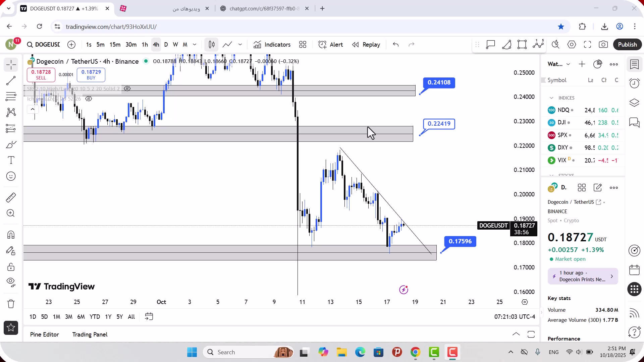Start bar Replay mode

click(x=366, y=45)
